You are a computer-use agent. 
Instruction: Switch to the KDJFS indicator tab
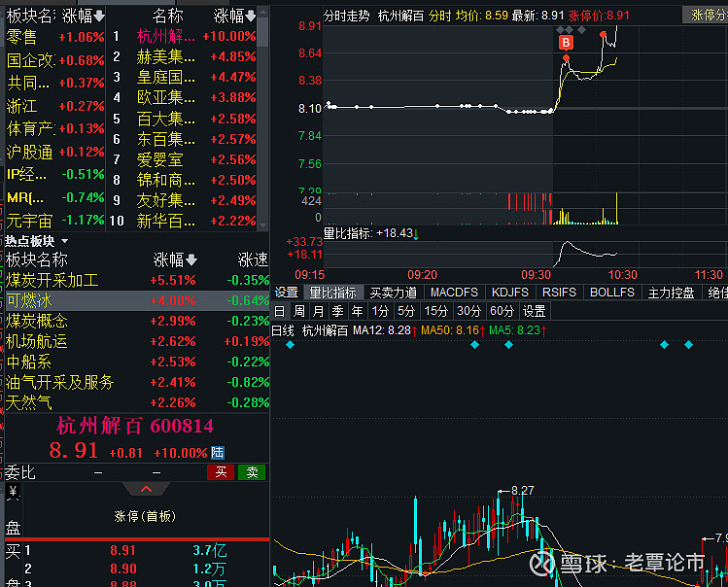pos(509,293)
